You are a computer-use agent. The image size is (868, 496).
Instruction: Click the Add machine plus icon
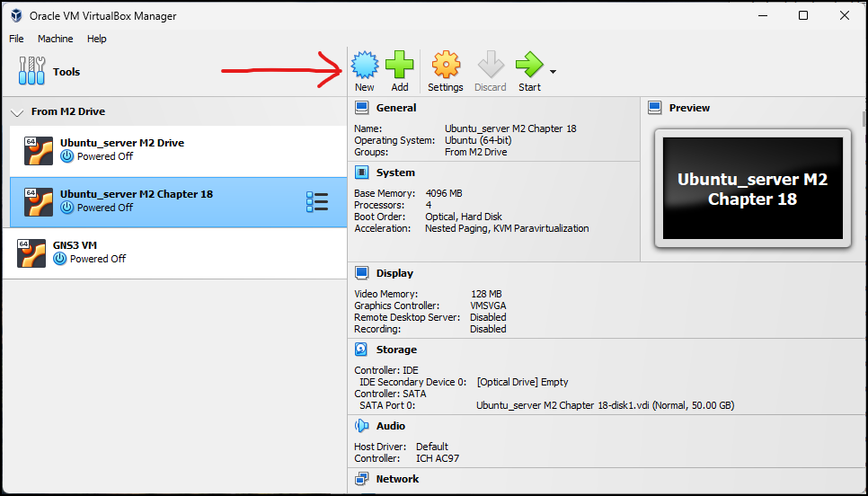click(400, 64)
